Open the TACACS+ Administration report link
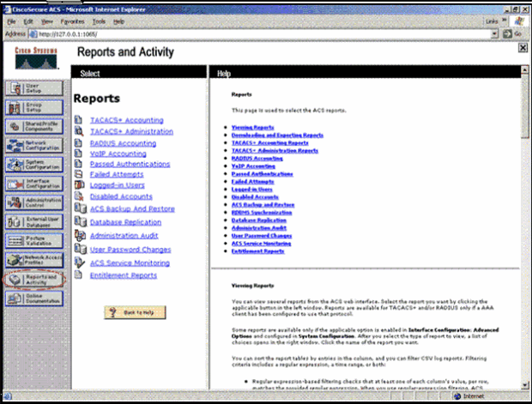The image size is (532, 404). point(131,131)
